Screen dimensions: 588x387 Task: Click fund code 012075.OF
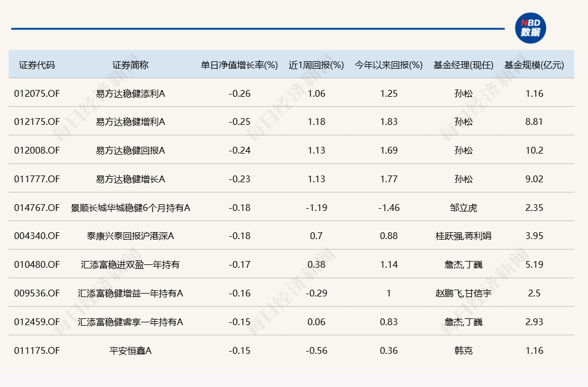coord(37,93)
